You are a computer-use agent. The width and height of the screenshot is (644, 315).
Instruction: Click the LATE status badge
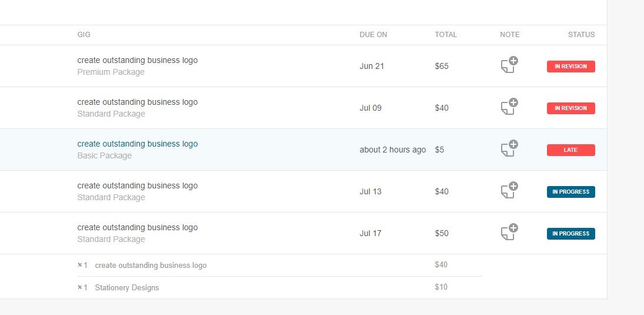point(570,150)
